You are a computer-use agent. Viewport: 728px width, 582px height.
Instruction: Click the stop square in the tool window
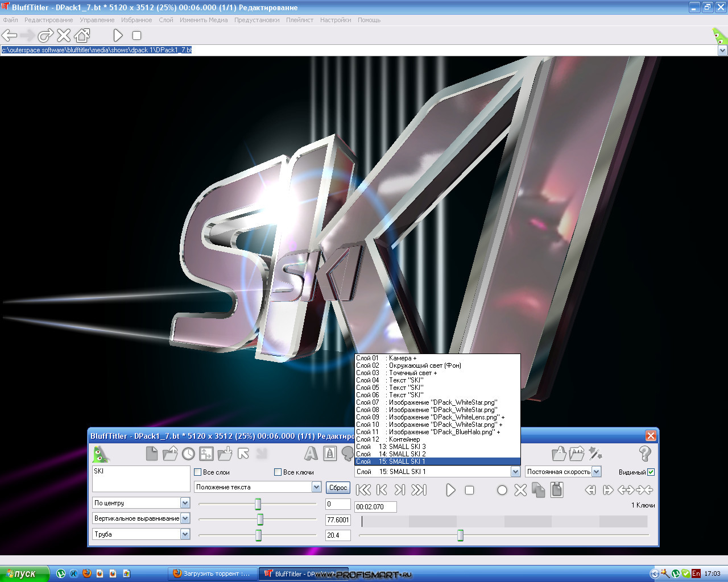click(x=469, y=490)
